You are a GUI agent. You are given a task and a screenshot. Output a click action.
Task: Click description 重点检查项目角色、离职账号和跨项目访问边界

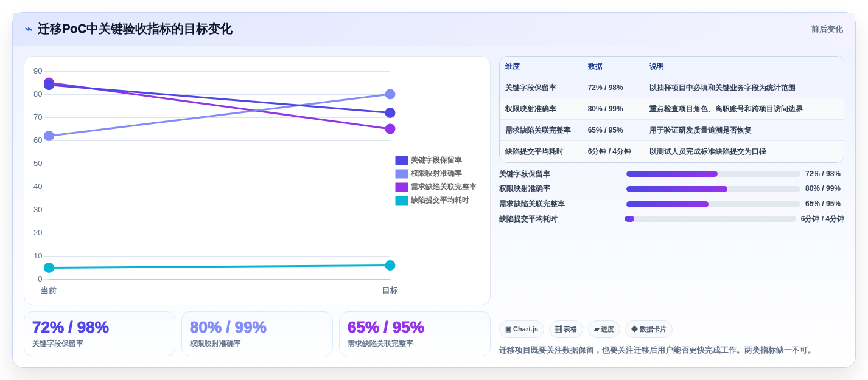pos(726,109)
